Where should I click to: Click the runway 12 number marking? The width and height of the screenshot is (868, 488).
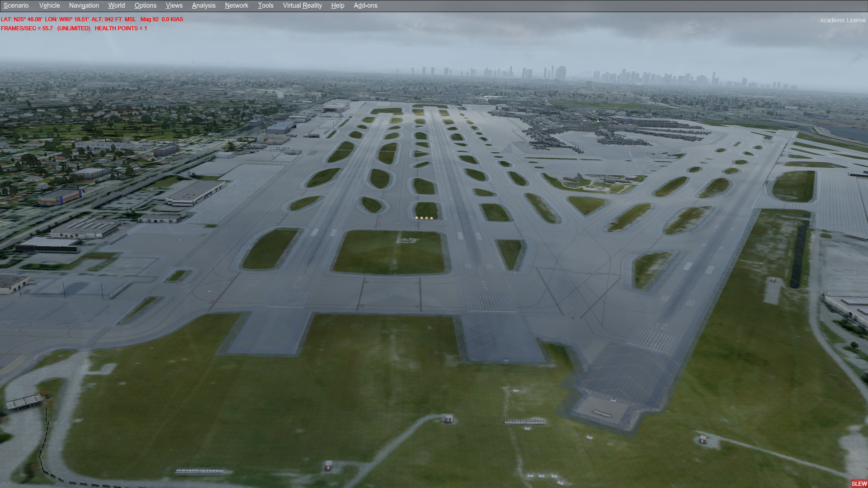[661, 326]
